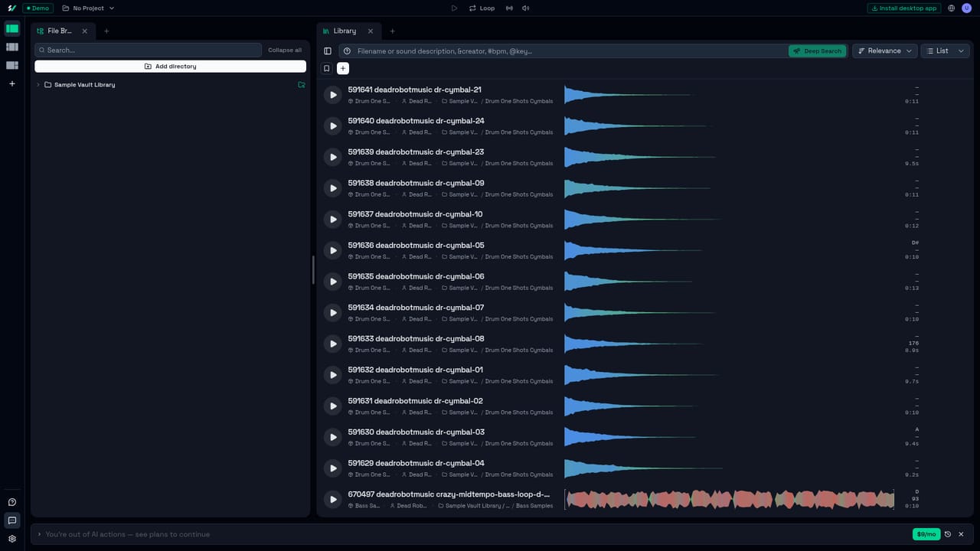Add a new layout with the sidebar plus icon
The width and height of the screenshot is (980, 551).
tap(11, 83)
